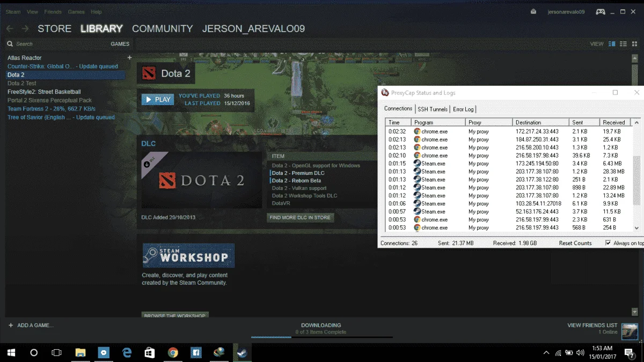Open Windows Store from taskbar
Screen dimensions: 644x362
[150, 352]
